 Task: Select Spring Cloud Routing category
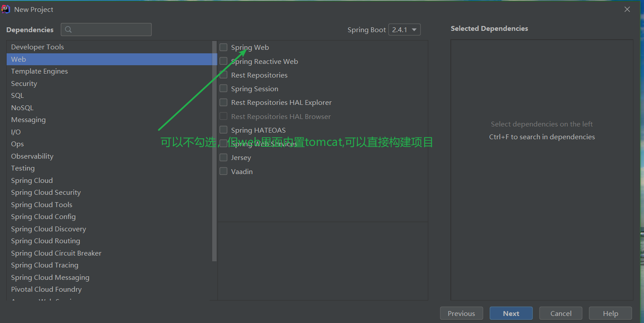pyautogui.click(x=109, y=241)
